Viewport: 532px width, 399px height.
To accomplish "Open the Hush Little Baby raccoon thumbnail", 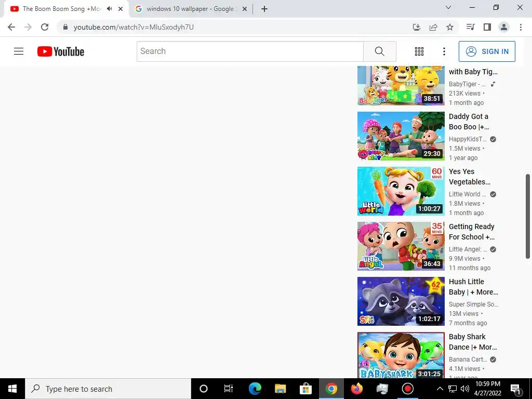I will coord(401,301).
